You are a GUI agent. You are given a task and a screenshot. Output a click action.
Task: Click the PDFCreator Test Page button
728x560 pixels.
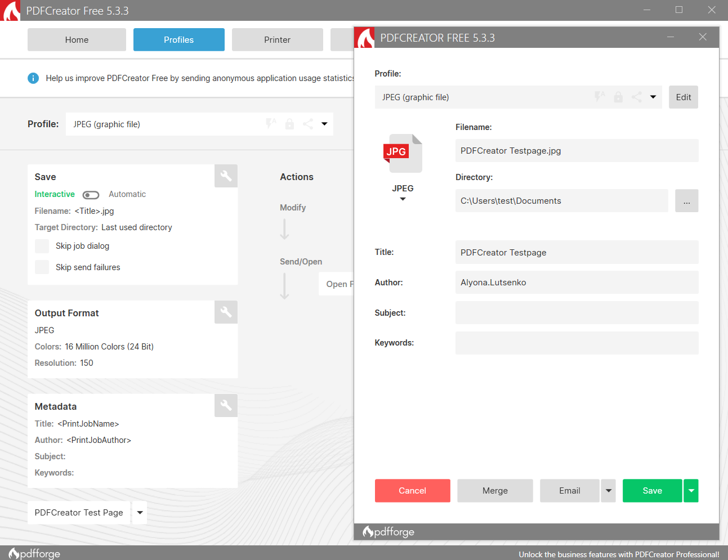coord(79,513)
